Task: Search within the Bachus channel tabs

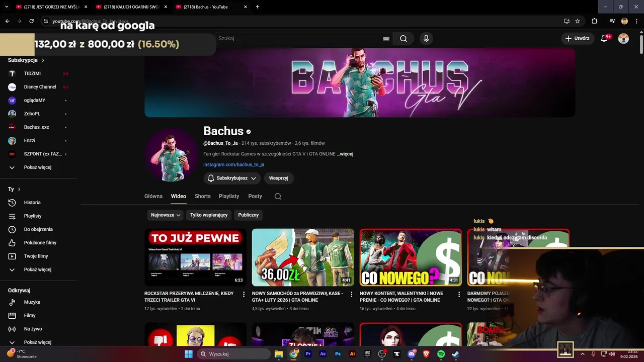Action: coord(278,197)
